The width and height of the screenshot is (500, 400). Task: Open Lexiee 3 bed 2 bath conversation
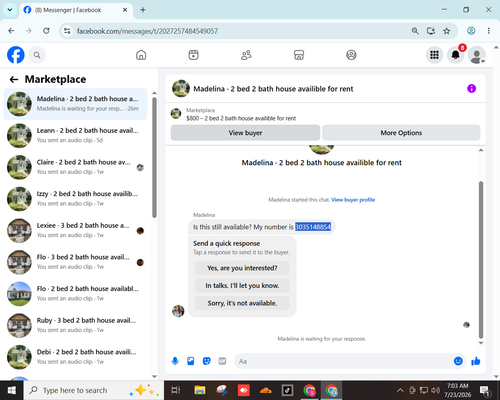[x=75, y=231]
